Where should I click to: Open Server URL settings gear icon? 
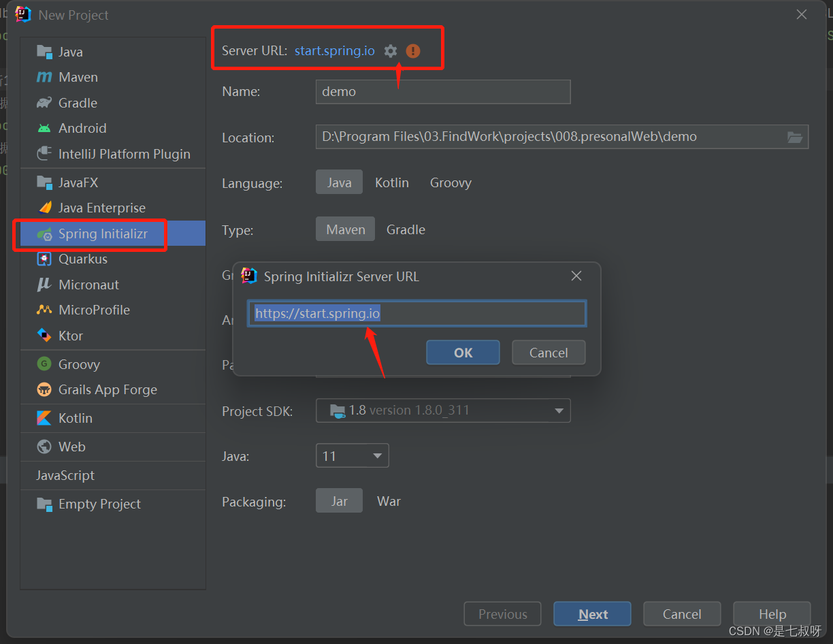click(391, 51)
